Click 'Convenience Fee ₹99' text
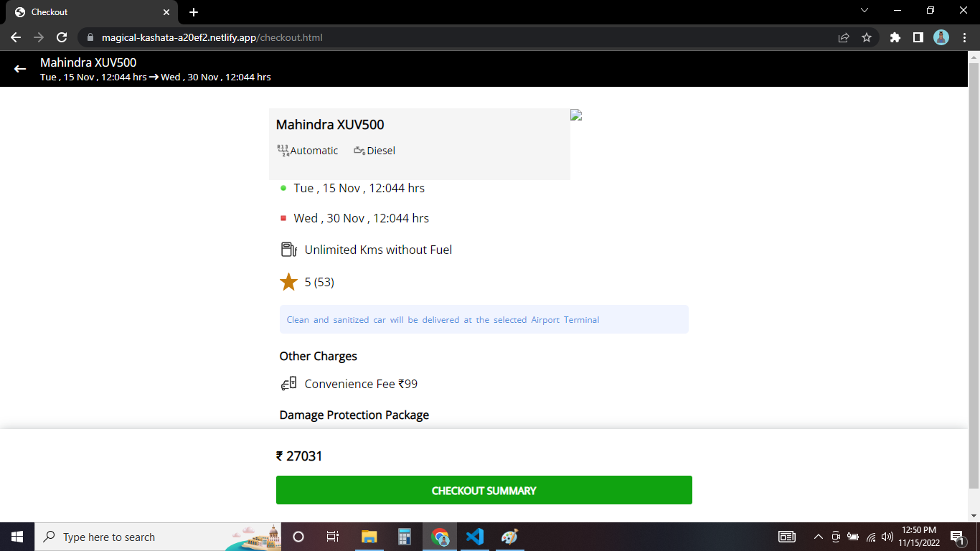Image resolution: width=980 pixels, height=551 pixels. (x=361, y=384)
